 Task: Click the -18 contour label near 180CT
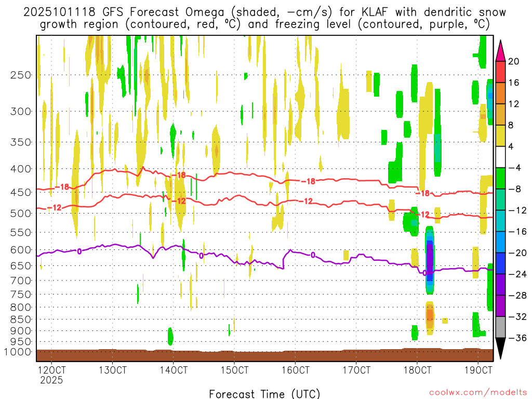click(x=423, y=193)
